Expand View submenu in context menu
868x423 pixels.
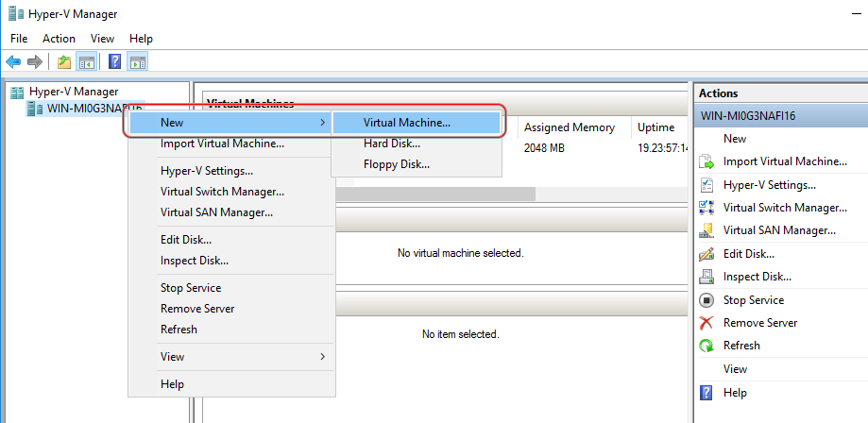click(x=231, y=357)
